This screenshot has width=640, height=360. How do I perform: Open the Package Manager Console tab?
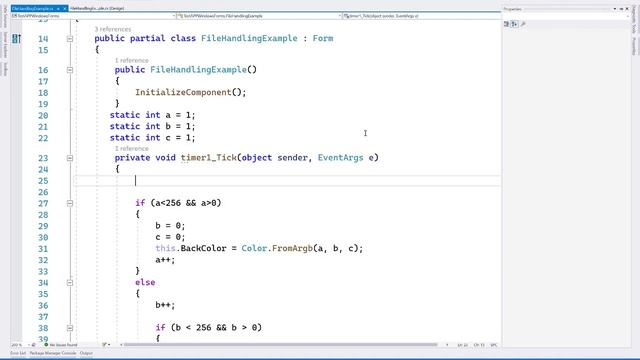[53, 353]
